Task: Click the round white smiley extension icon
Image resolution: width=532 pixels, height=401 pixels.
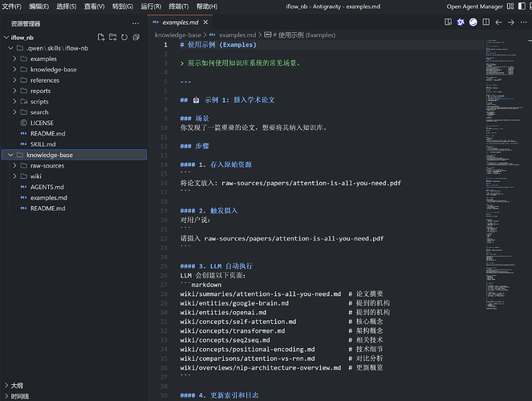Action: [473, 22]
